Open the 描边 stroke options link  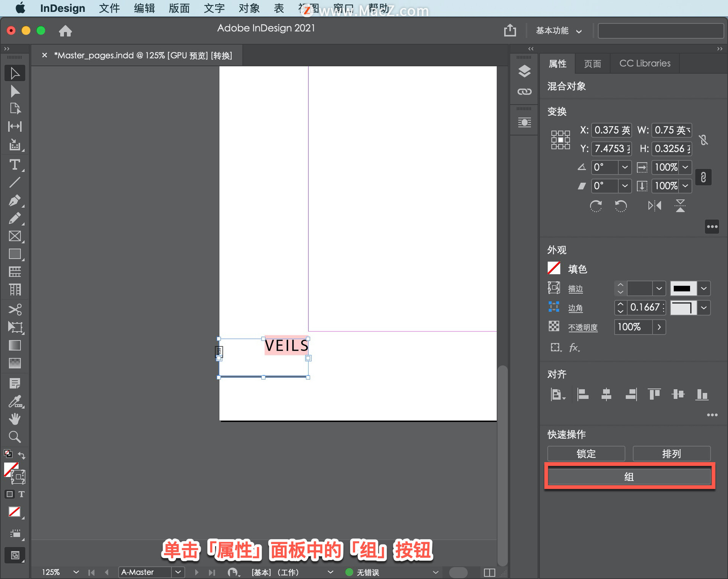point(575,289)
